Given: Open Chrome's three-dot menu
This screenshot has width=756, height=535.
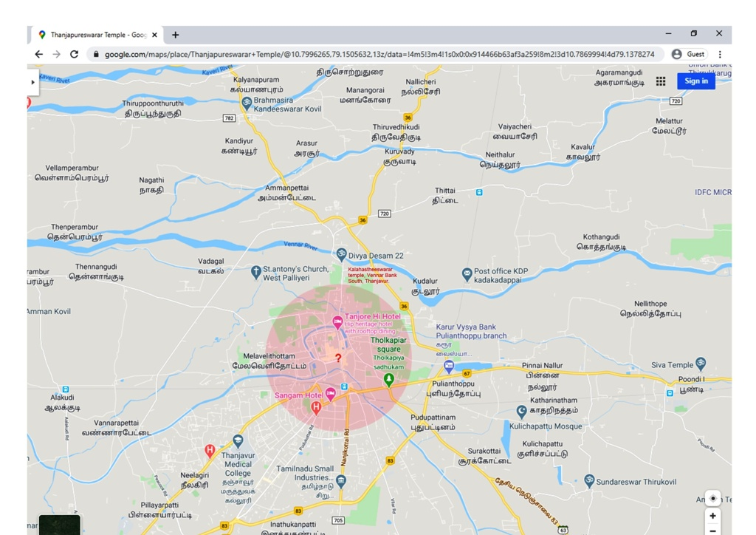Looking at the screenshot, I should tap(720, 54).
